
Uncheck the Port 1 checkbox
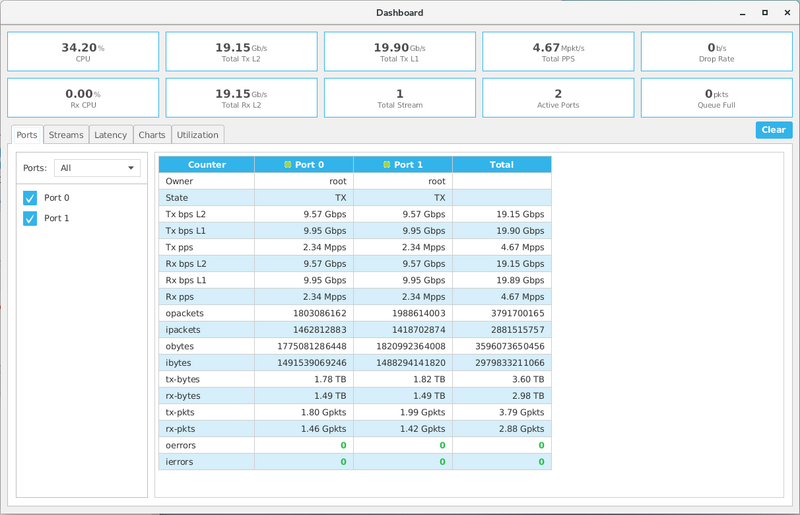pyautogui.click(x=30, y=218)
